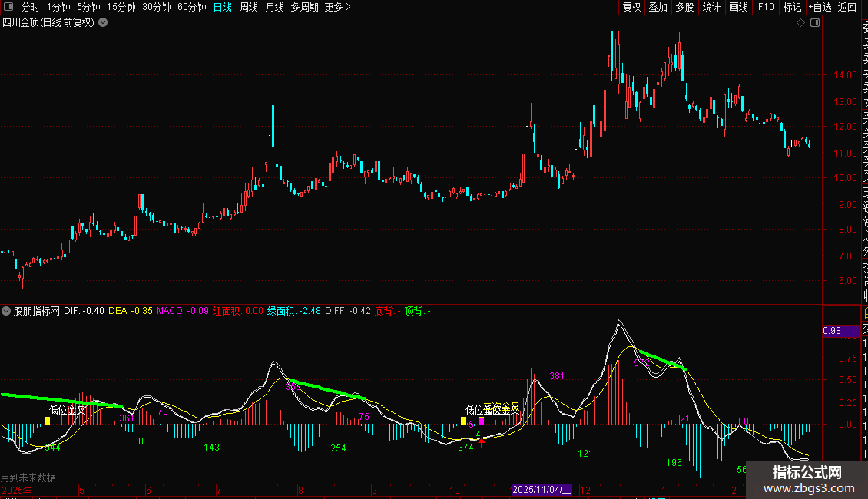Toggle the left side panel icon
The image size is (868, 499).
[8, 7]
